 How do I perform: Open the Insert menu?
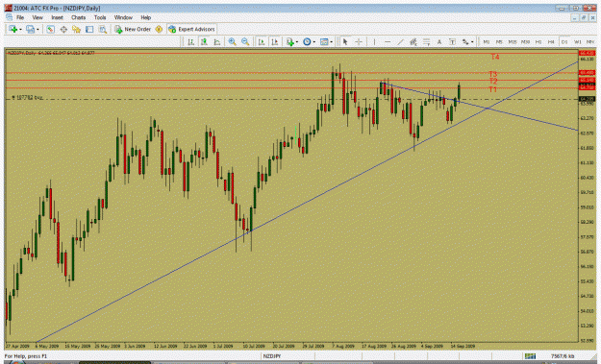tap(57, 17)
